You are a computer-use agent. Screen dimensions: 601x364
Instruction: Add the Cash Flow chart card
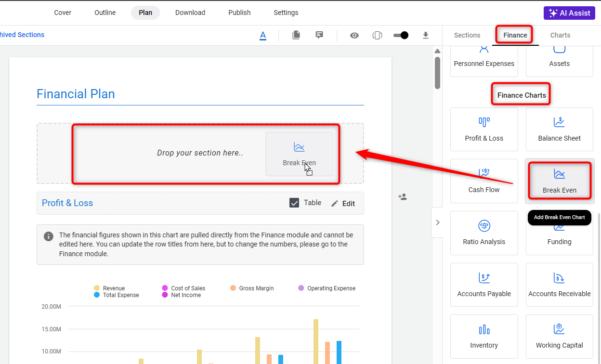coord(484,181)
